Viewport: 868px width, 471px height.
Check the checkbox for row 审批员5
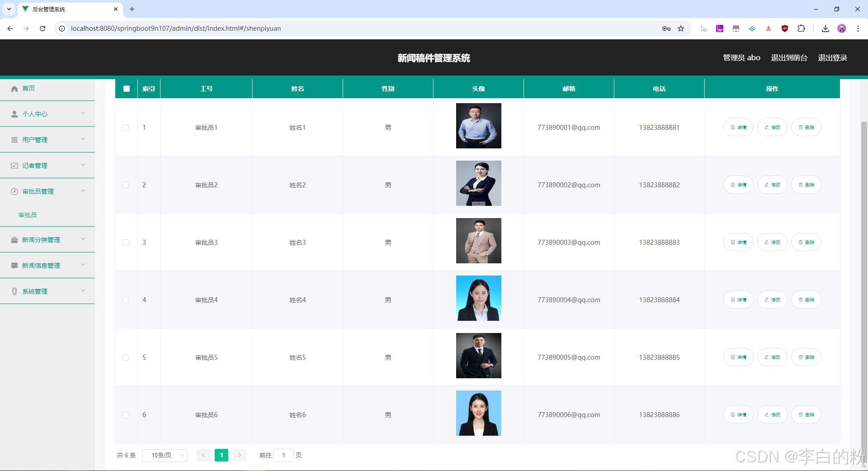click(126, 357)
